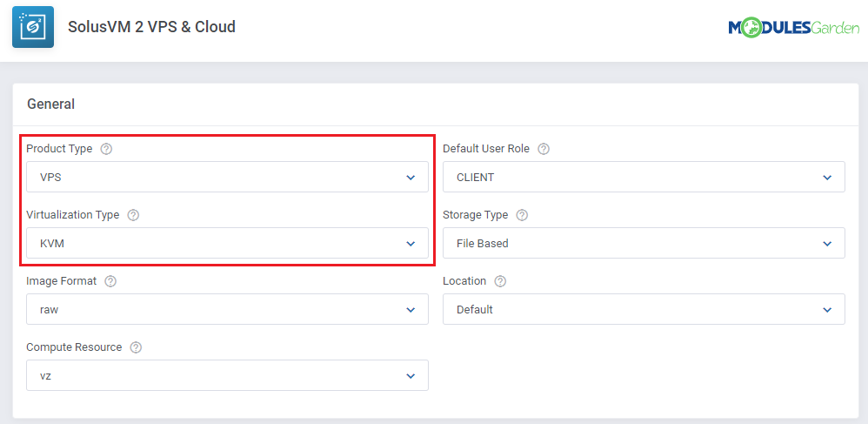
Task: Click the SolusVM module logo icon
Action: click(33, 27)
